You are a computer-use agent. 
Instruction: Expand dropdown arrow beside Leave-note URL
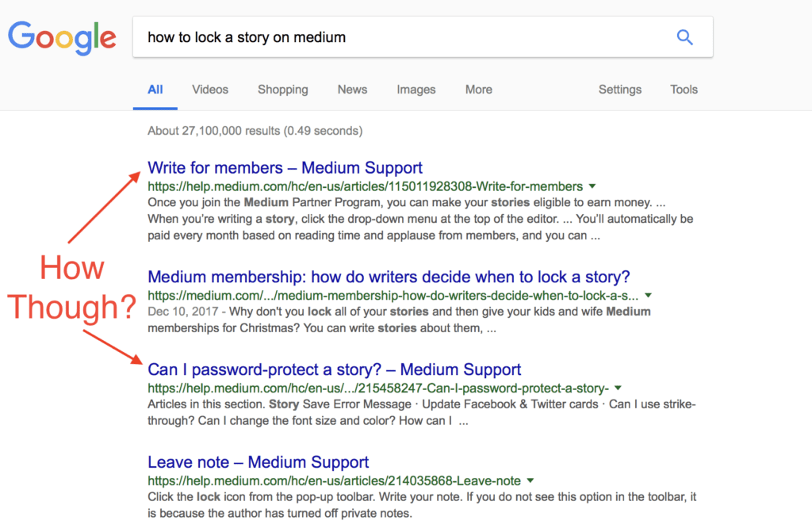[530, 480]
